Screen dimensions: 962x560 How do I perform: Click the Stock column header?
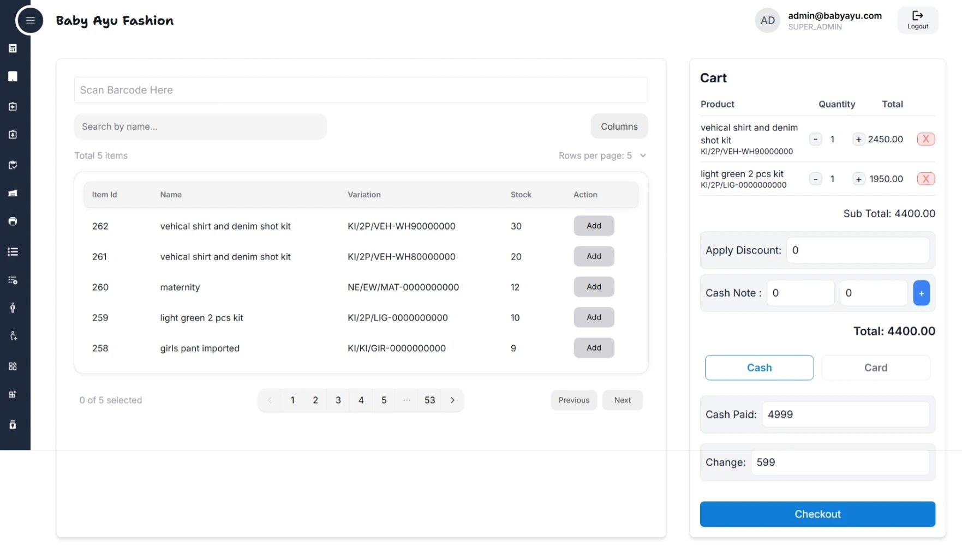(x=521, y=195)
